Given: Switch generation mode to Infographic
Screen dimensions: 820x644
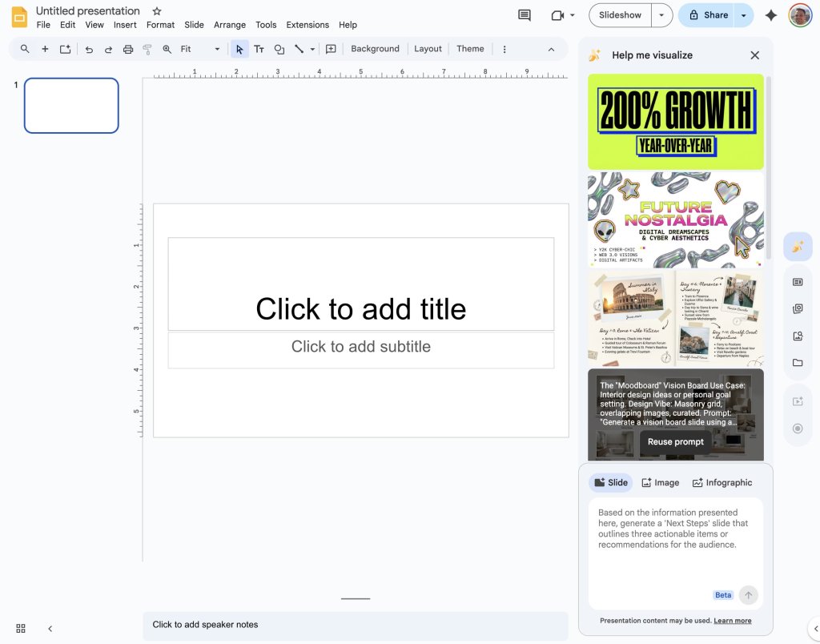Looking at the screenshot, I should (722, 483).
